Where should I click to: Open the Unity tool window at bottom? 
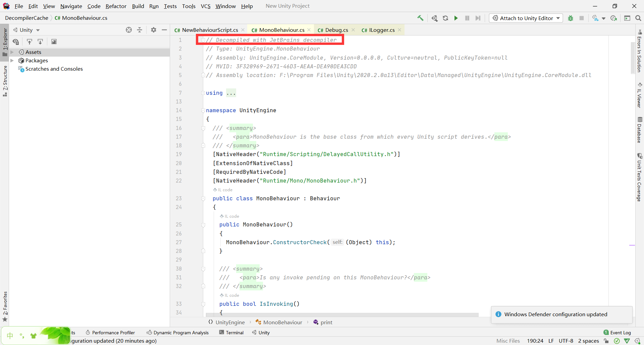[261, 333]
